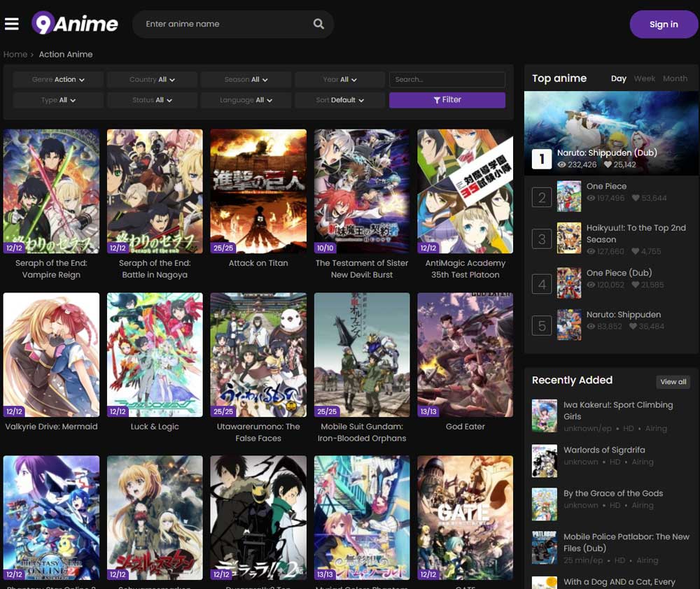Click the Luck & Logic title link

pos(155,427)
